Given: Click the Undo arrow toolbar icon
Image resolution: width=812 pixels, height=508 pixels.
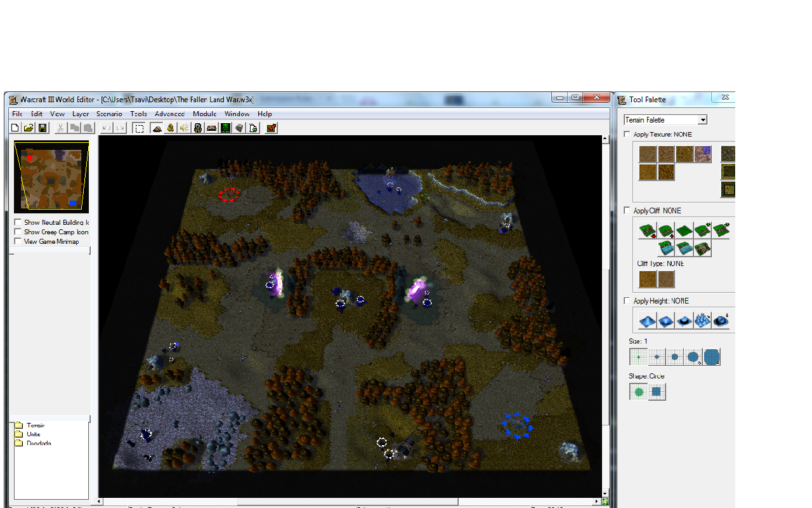Looking at the screenshot, I should 106,128.
